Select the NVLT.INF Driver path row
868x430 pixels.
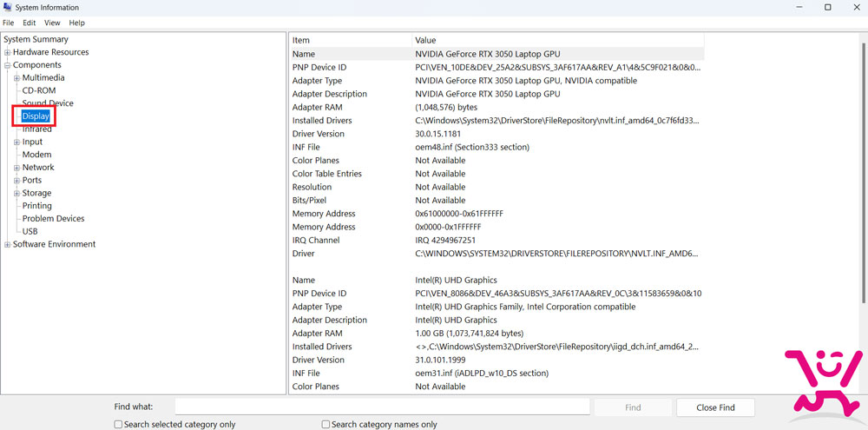497,254
